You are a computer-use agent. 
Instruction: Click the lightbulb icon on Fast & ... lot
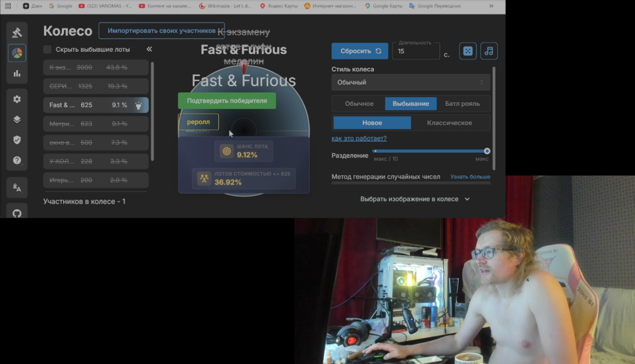click(x=139, y=105)
